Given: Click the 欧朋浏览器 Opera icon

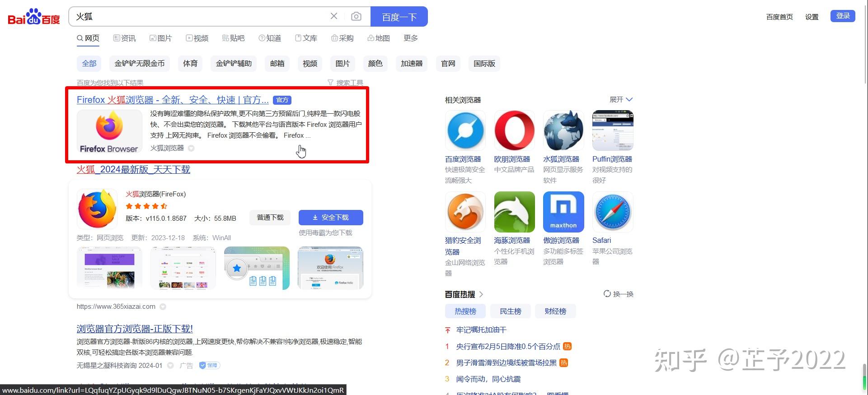Looking at the screenshot, I should point(515,130).
